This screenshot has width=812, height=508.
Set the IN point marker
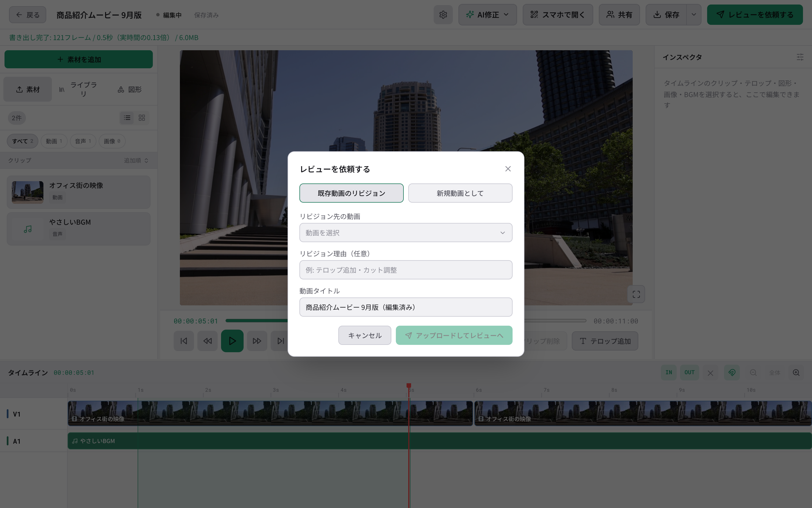coord(669,373)
